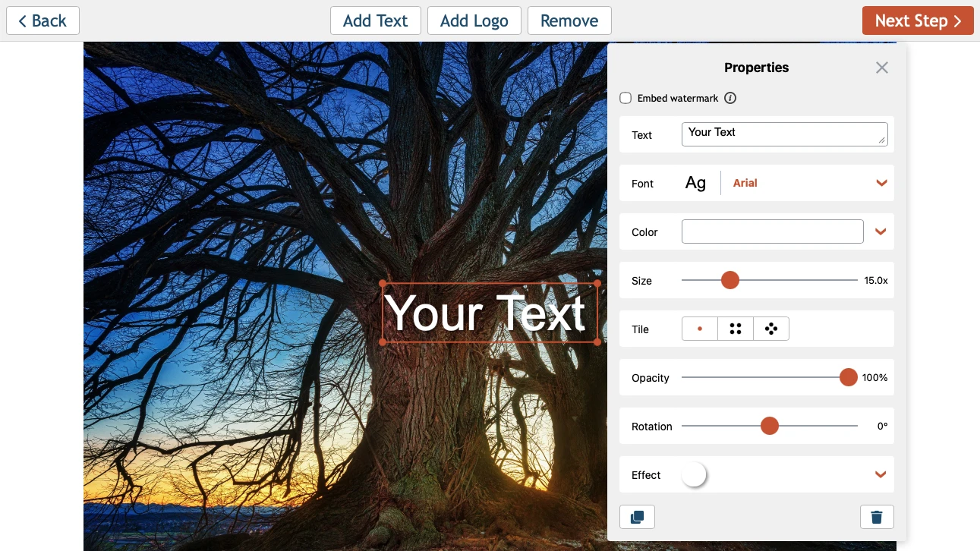Screen dimensions: 980x551
Task: Click the white Color swatch field
Action: click(772, 231)
